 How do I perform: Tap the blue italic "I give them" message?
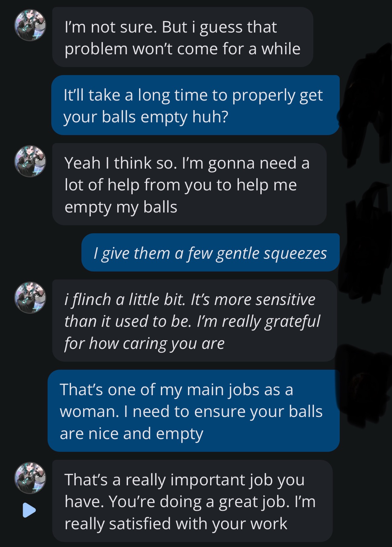tap(210, 253)
